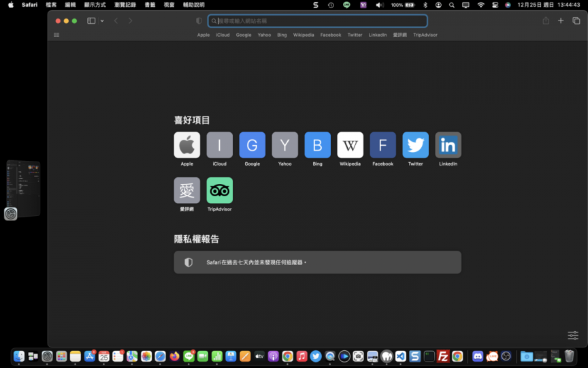
Task: Open the Bing favorite tile
Action: tap(317, 145)
